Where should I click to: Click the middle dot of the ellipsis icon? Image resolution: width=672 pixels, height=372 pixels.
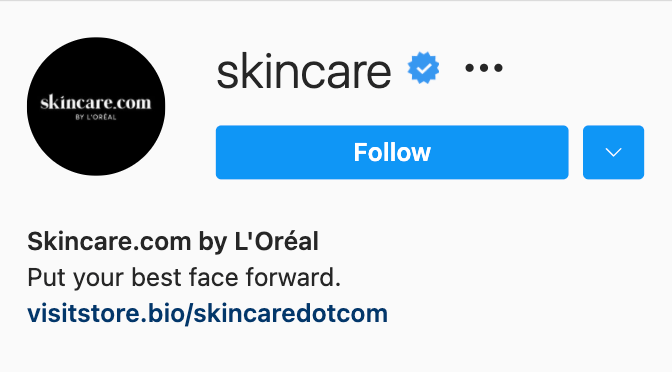tap(484, 68)
